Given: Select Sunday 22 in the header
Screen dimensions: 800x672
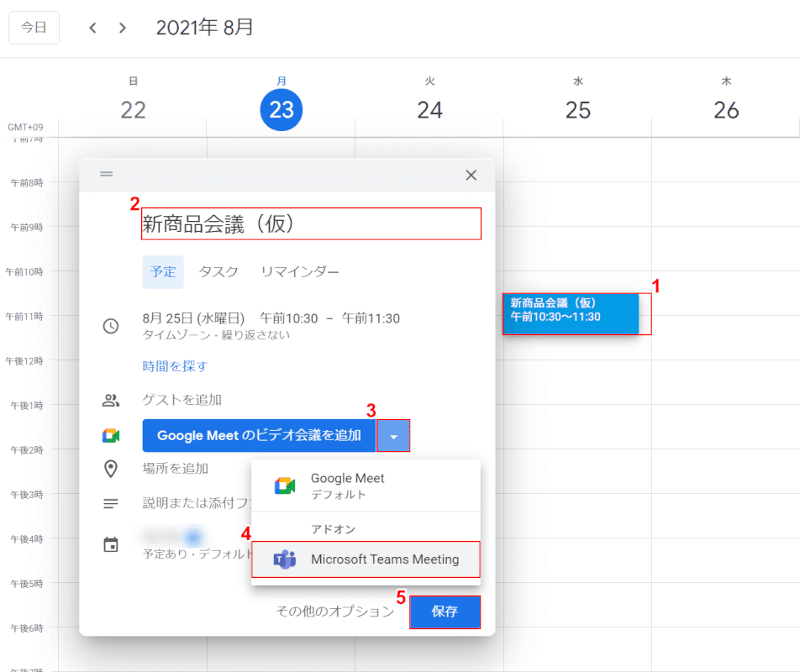Looking at the screenshot, I should coord(133,110).
